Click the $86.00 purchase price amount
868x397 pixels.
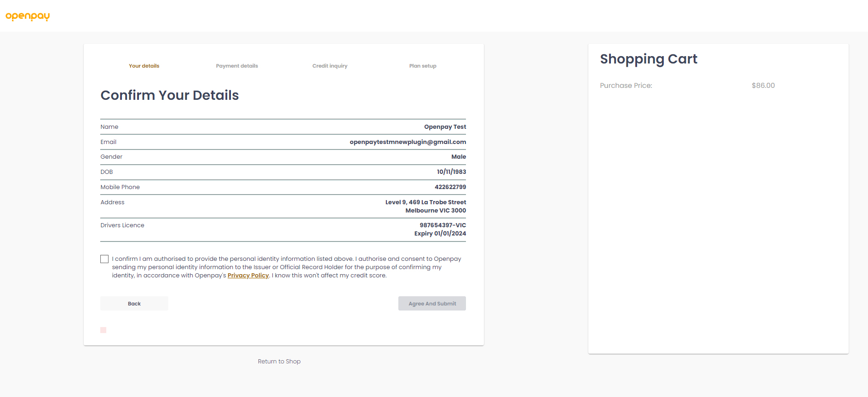tap(763, 86)
